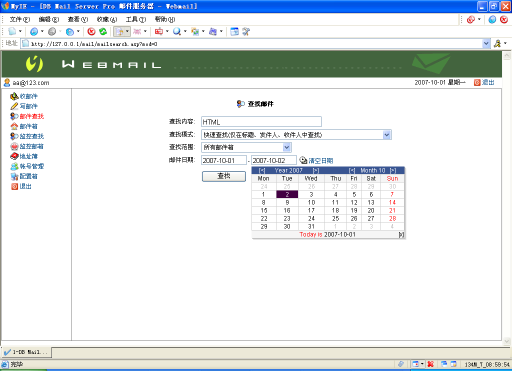Expand the address bar URL dropdown
512x371 pixels.
[486, 43]
